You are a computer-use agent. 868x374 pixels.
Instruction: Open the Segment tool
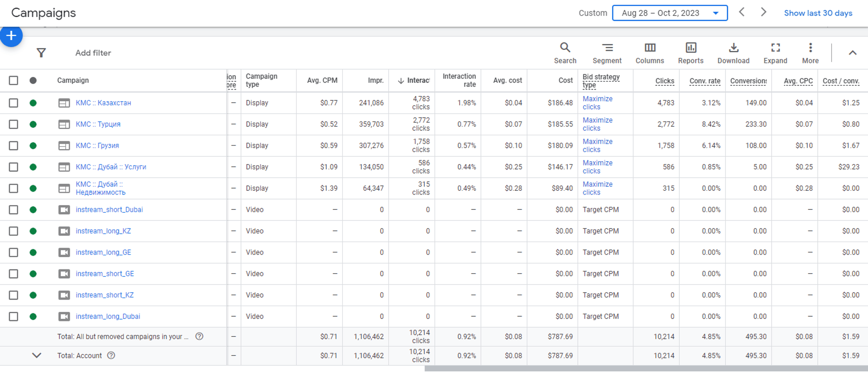pyautogui.click(x=607, y=53)
